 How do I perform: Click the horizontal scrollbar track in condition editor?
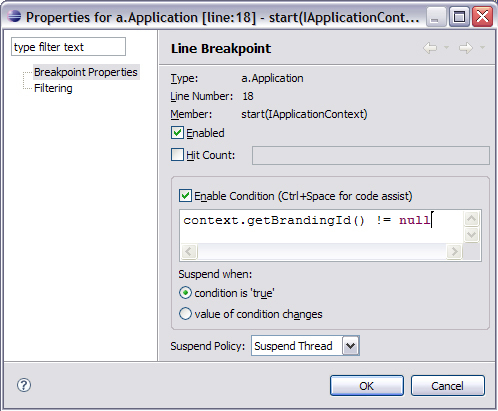[322, 251]
